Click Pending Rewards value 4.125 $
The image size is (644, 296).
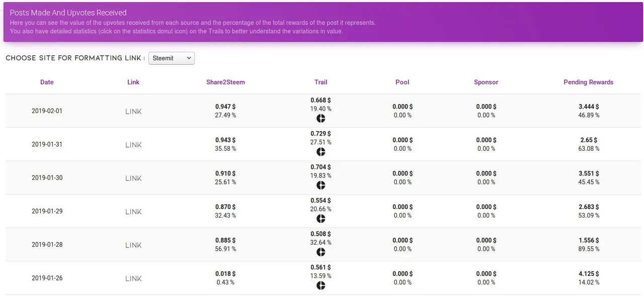(x=589, y=273)
